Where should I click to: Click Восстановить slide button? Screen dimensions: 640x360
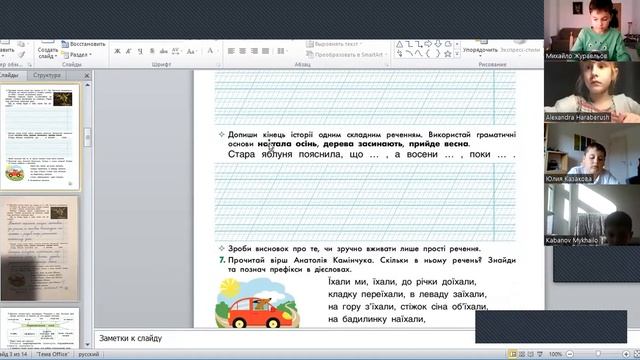(84, 44)
